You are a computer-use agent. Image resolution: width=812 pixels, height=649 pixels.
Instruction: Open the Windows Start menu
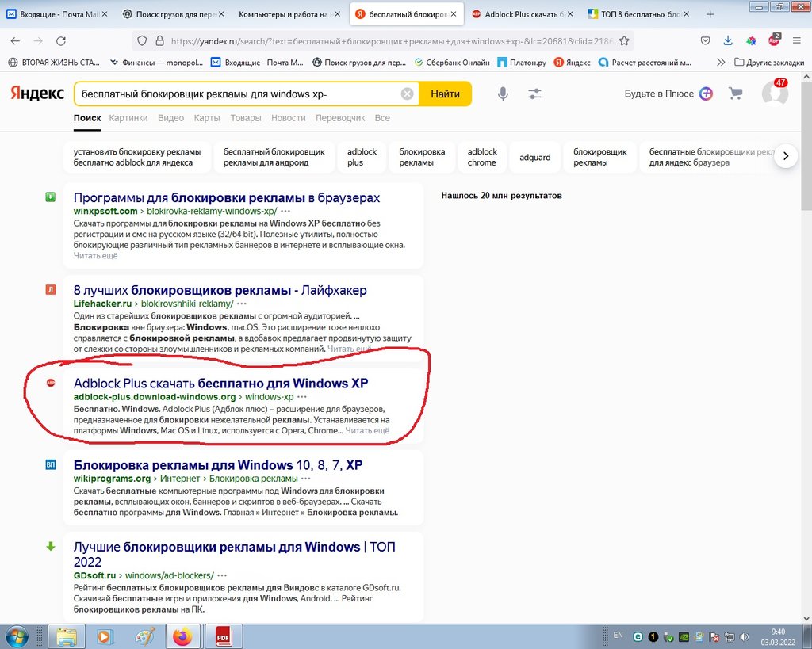click(x=16, y=636)
